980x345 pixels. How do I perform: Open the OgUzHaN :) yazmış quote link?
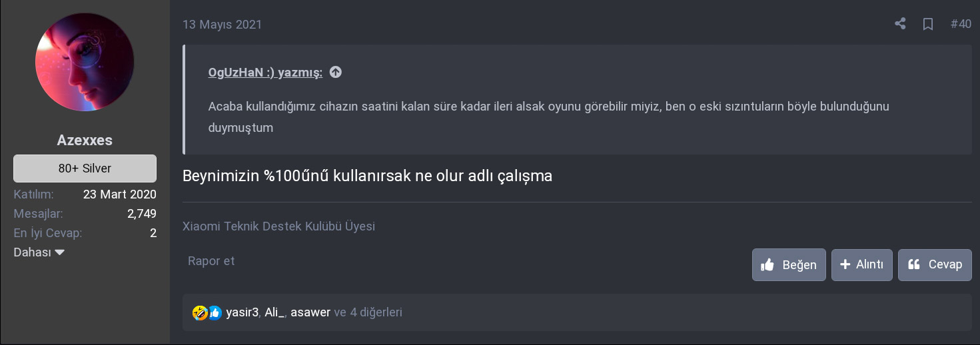(x=265, y=73)
